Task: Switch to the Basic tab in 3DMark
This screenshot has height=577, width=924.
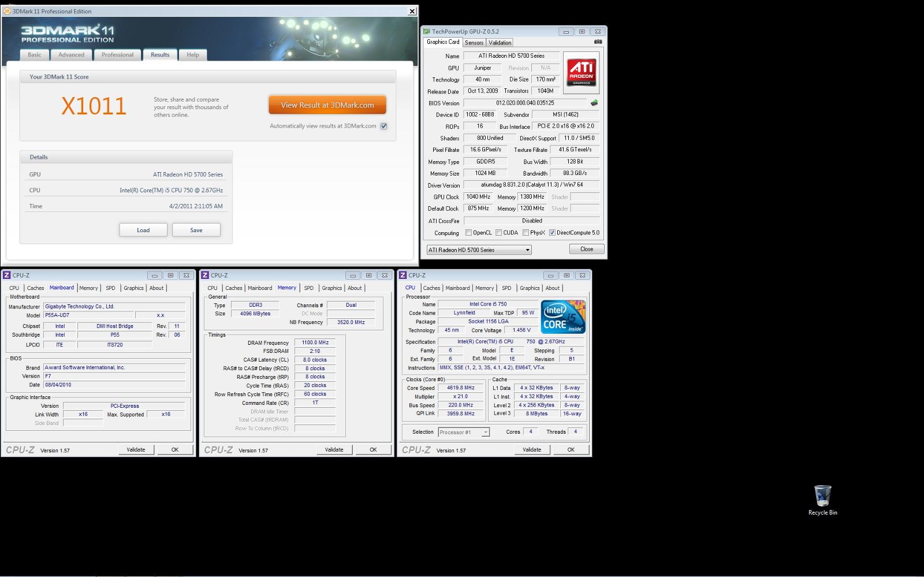Action: tap(35, 55)
